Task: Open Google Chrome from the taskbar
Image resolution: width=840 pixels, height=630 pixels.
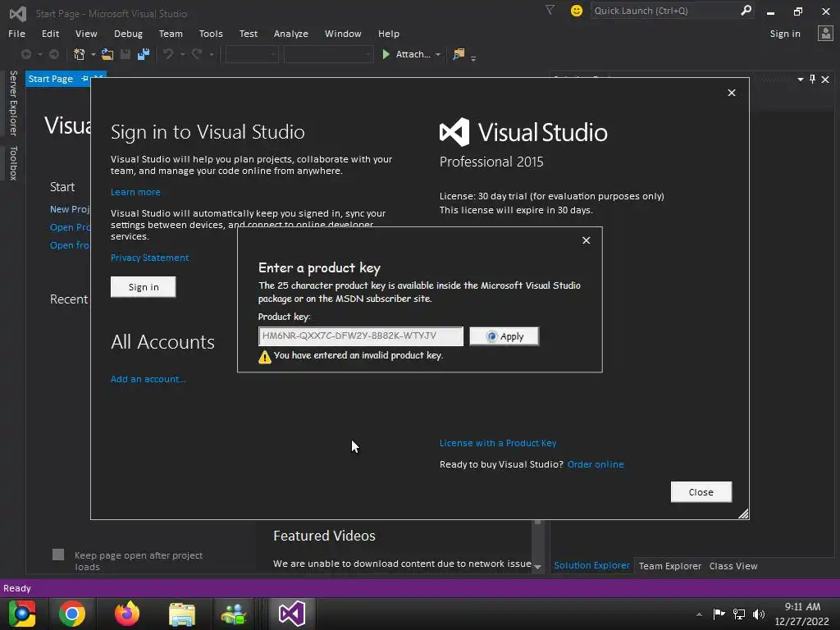Action: 72,614
